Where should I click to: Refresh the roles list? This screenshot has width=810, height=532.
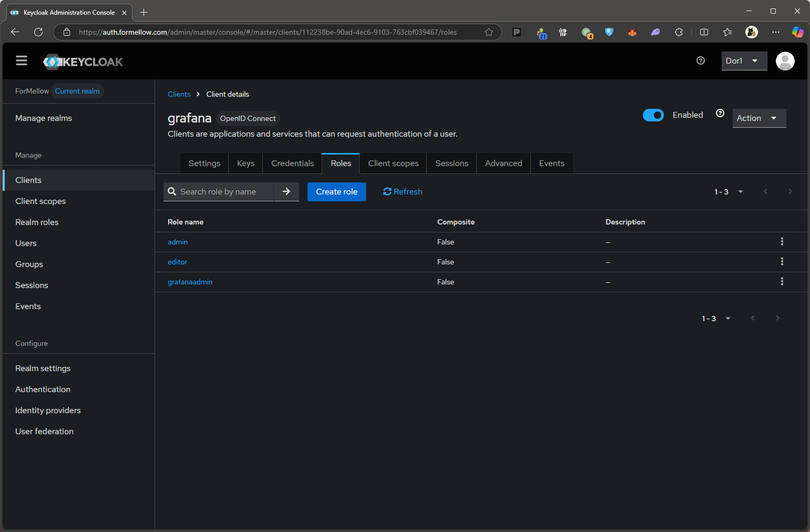tap(403, 192)
